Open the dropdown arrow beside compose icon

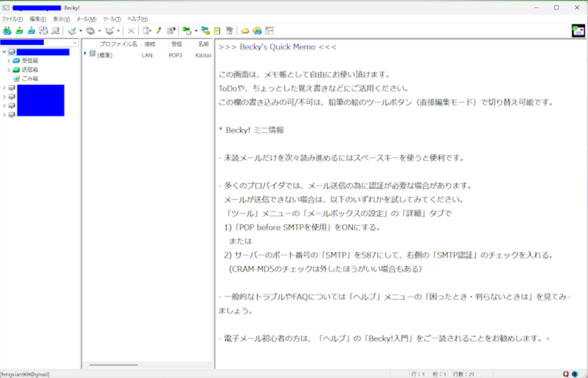coord(81,31)
